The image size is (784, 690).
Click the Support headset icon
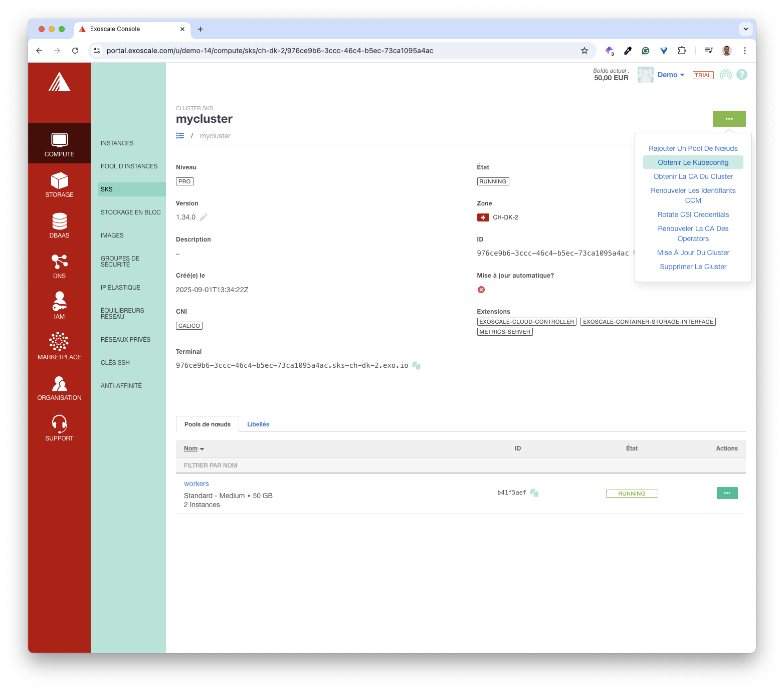click(59, 424)
